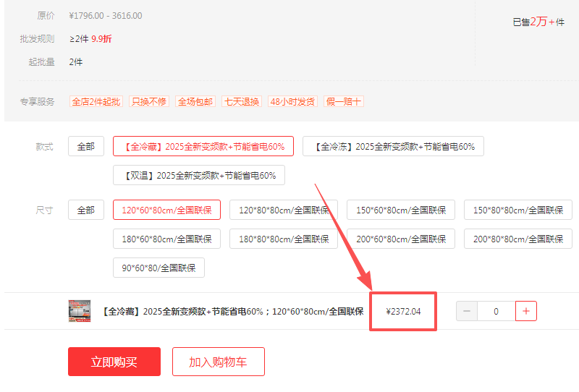
Task: Select 全部 in the 尺寸 row
Action: click(85, 210)
